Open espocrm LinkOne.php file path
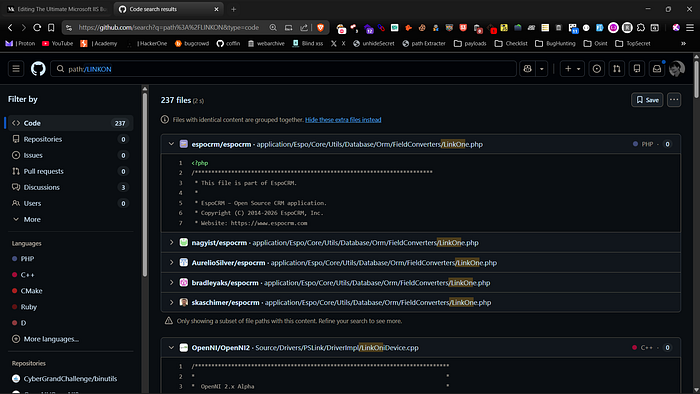The height and width of the screenshot is (394, 700). pyautogui.click(x=370, y=144)
